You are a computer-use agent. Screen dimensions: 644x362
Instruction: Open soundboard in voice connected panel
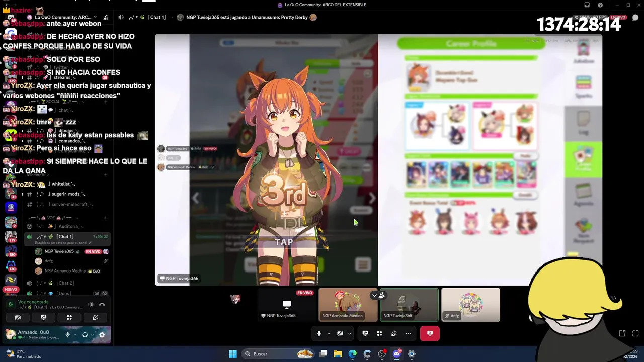(x=95, y=317)
